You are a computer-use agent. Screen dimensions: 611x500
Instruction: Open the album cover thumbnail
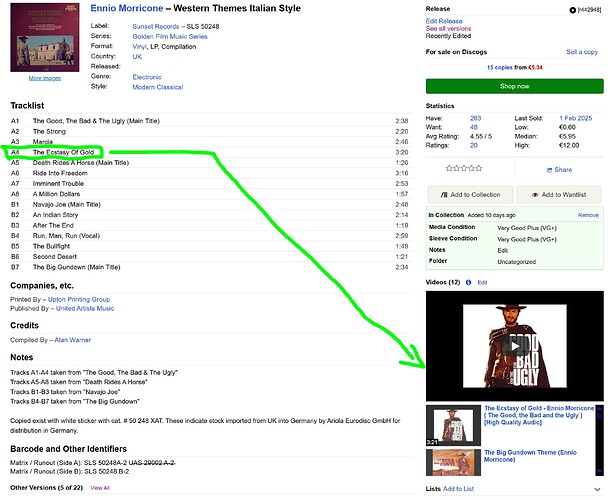click(45, 37)
